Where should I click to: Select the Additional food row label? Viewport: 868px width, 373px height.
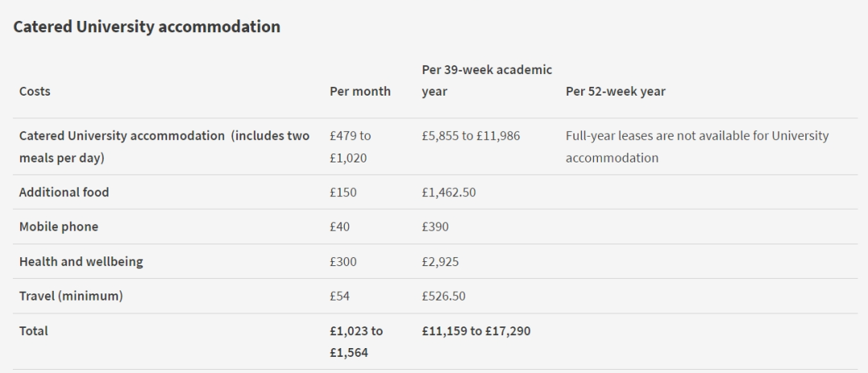tap(63, 192)
